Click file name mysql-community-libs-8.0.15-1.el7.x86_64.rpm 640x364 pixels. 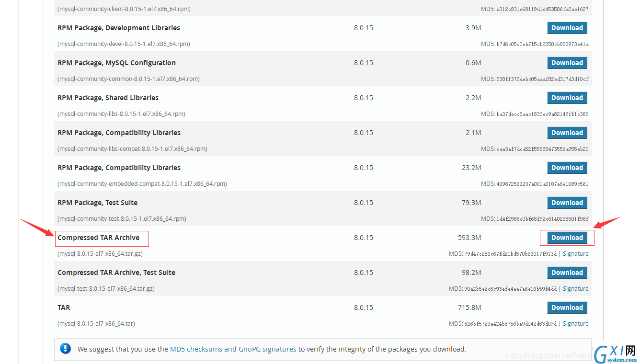pyautogui.click(x=121, y=114)
